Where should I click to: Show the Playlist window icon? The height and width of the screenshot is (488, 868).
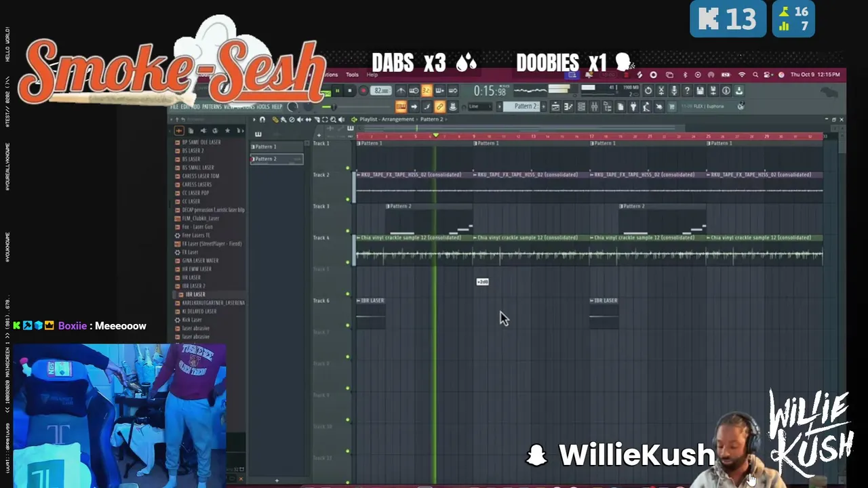(x=555, y=106)
